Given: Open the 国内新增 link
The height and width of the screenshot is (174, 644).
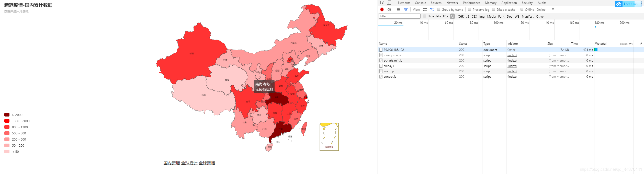Looking at the screenshot, I should [x=172, y=163].
